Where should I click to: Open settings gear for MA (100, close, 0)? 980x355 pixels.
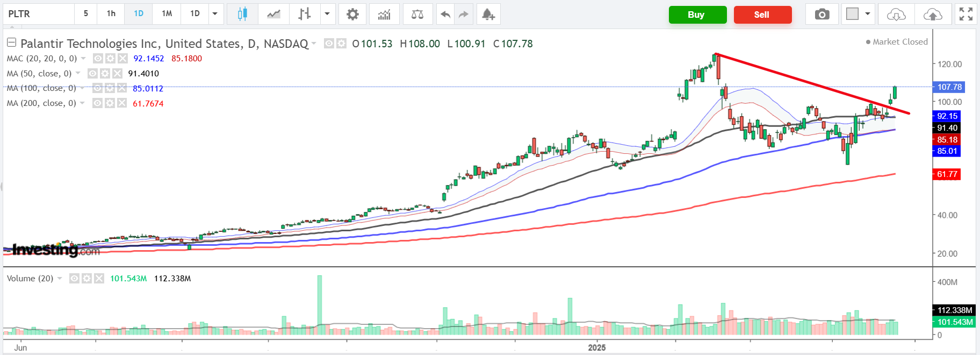(x=110, y=88)
